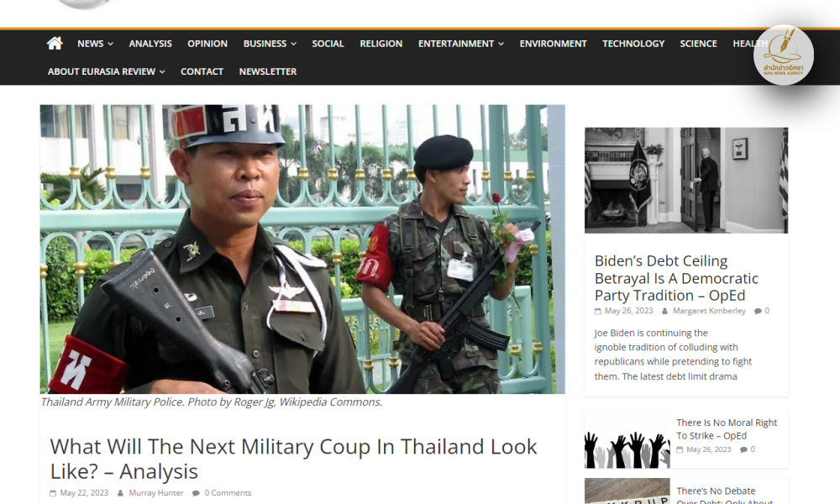This screenshot has width=840, height=504.
Task: Open Biden's Debt Ceiling Betrayal article headline
Action: 676,278
